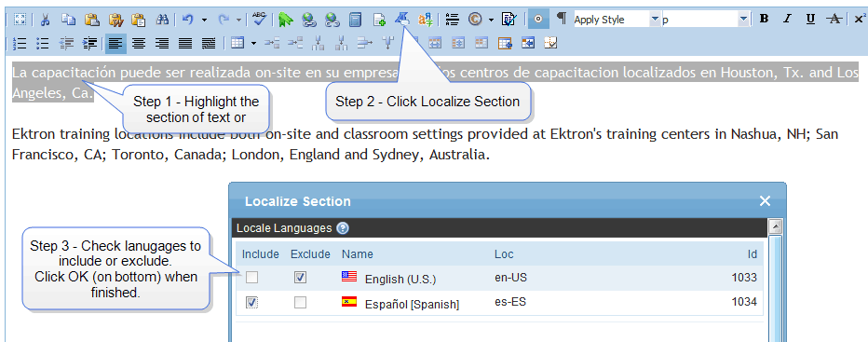Image resolution: width=868 pixels, height=342 pixels.
Task: Click the en-US locale cell
Action: click(x=510, y=278)
